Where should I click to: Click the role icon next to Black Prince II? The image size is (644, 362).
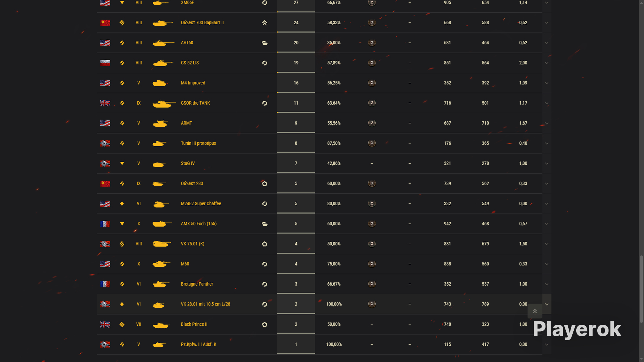(x=265, y=324)
